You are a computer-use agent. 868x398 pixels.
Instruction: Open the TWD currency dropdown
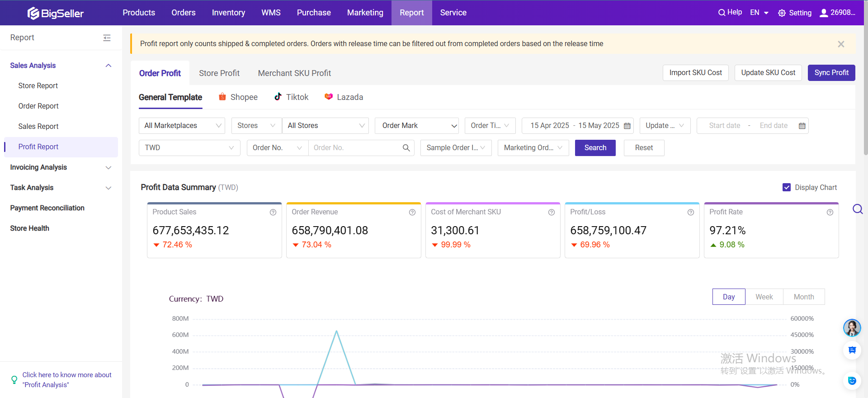[189, 148]
